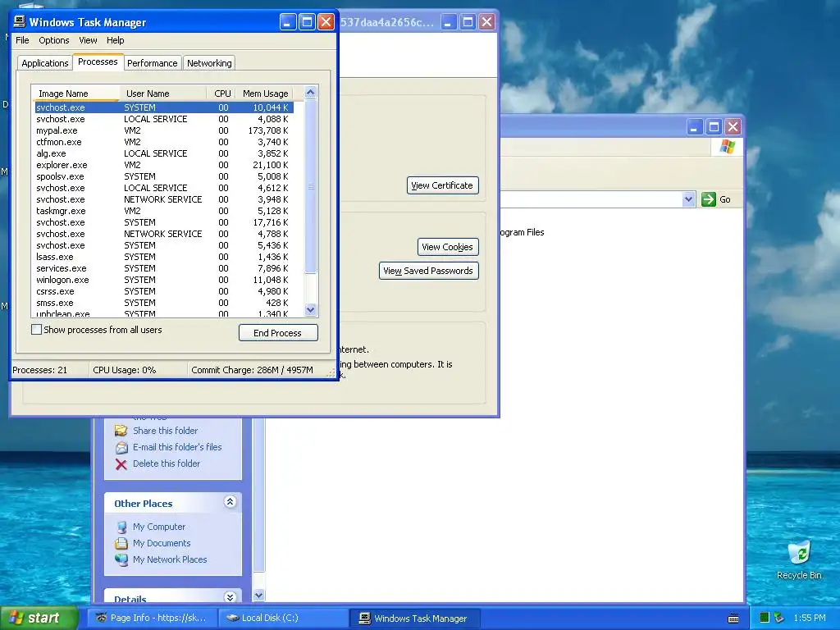Click the Explorer sidebar scroll down arrow

point(258,596)
